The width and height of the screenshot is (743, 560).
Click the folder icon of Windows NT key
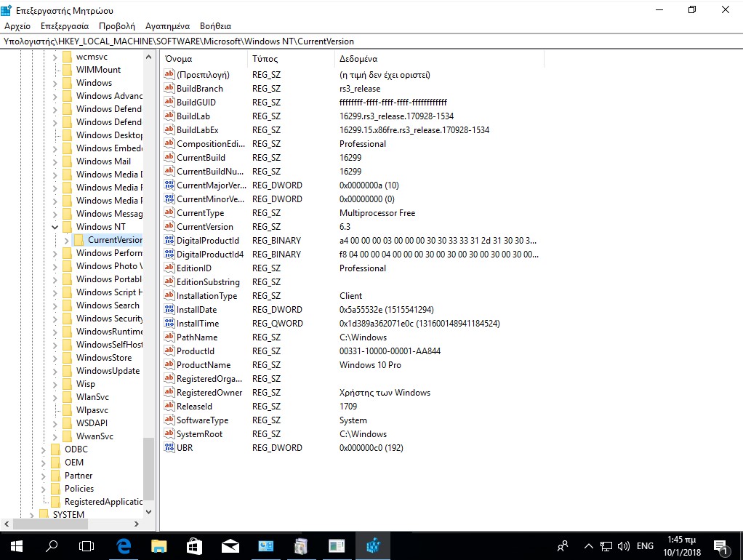68,227
